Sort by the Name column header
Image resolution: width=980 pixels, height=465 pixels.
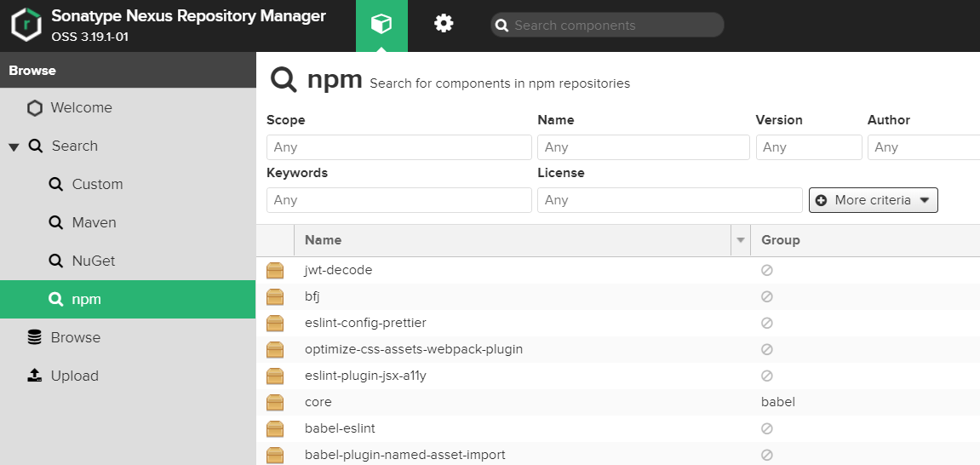coord(513,240)
